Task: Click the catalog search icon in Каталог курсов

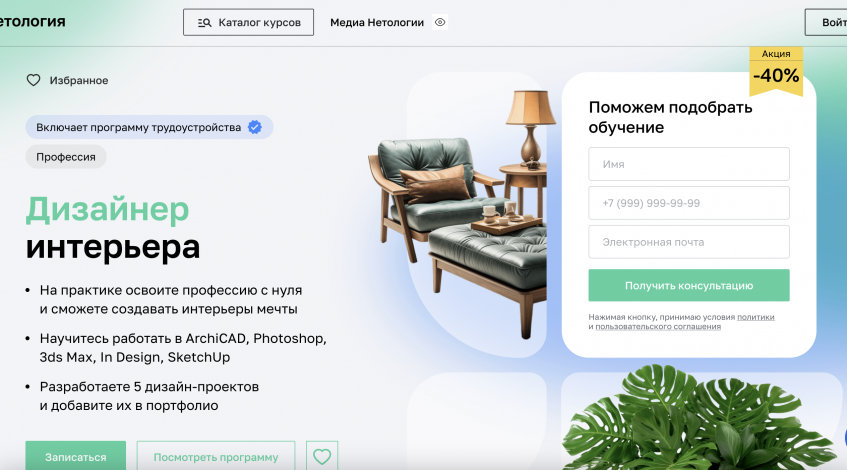Action: coord(204,23)
